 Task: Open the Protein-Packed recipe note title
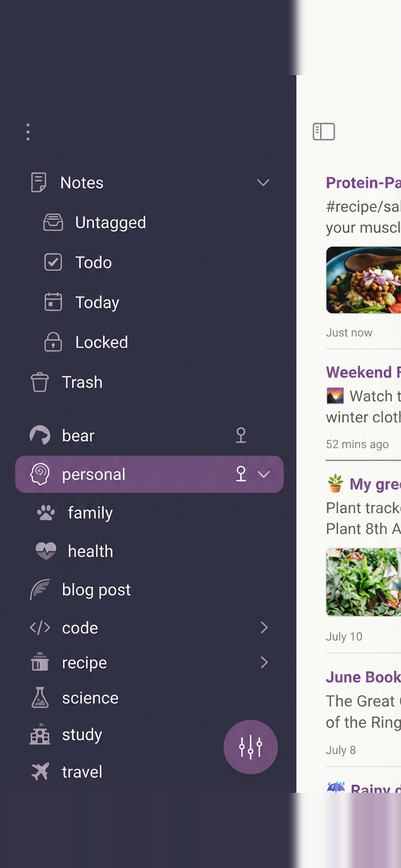click(x=363, y=183)
